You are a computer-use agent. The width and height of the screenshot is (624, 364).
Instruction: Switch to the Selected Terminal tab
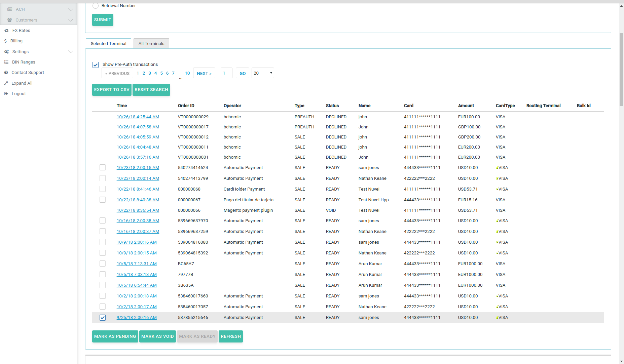click(x=108, y=43)
